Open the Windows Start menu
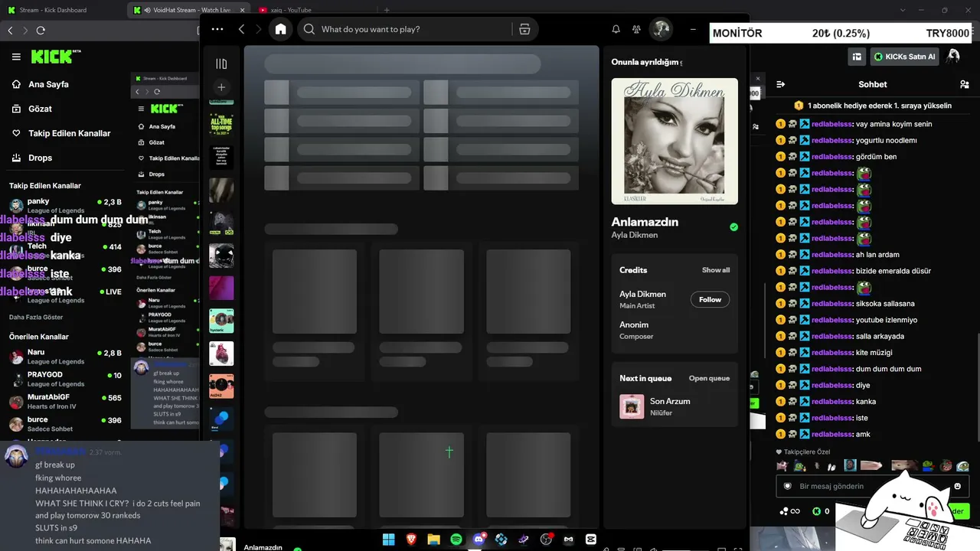This screenshot has height=551, width=980. pyautogui.click(x=389, y=540)
